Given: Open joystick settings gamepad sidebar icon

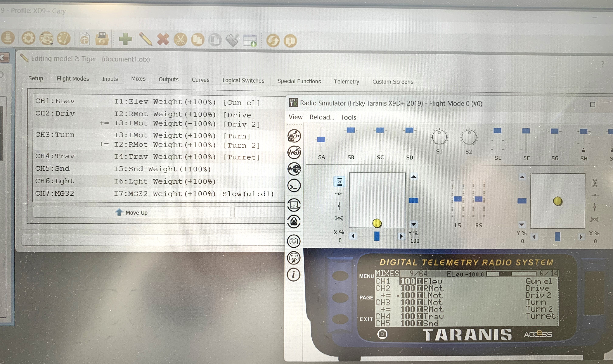Looking at the screenshot, I should (x=294, y=258).
